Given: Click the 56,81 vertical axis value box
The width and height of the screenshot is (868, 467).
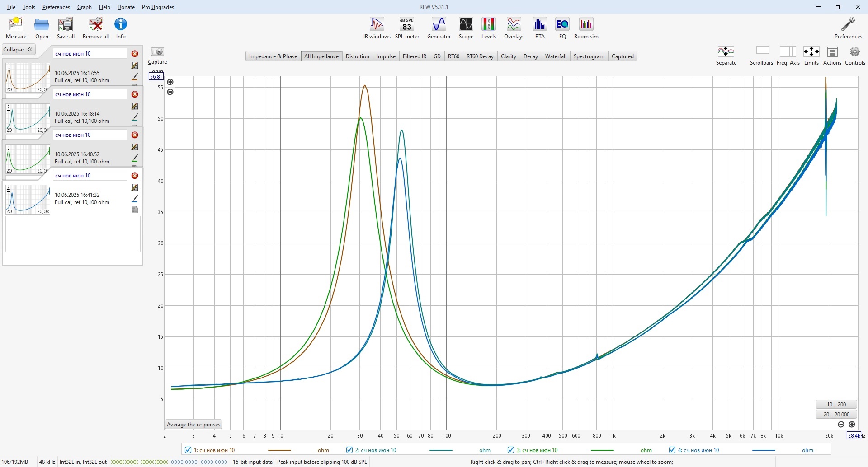Looking at the screenshot, I should point(156,77).
